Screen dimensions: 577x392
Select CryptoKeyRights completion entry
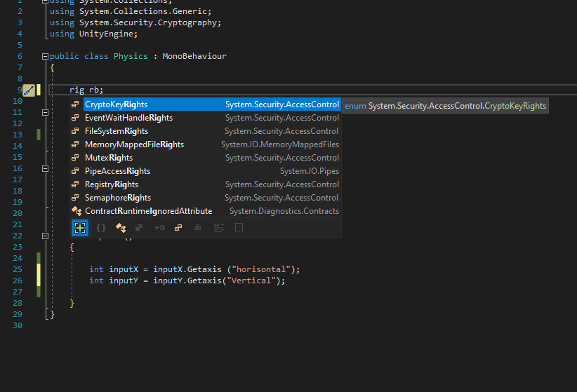(x=206, y=104)
